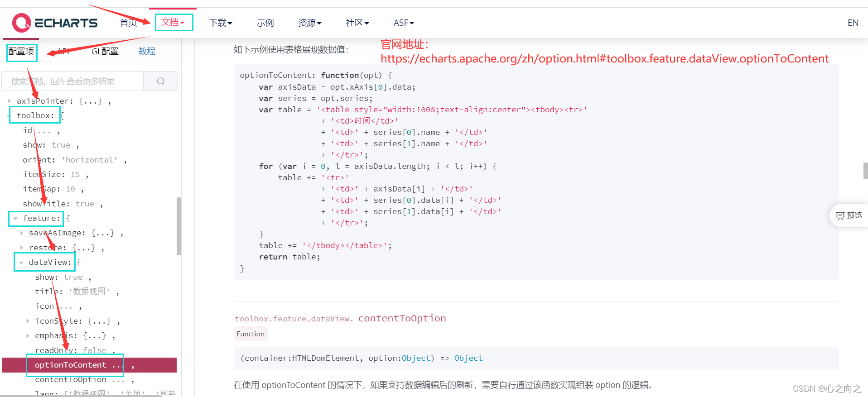Submit the search with the magnifier icon

160,81
